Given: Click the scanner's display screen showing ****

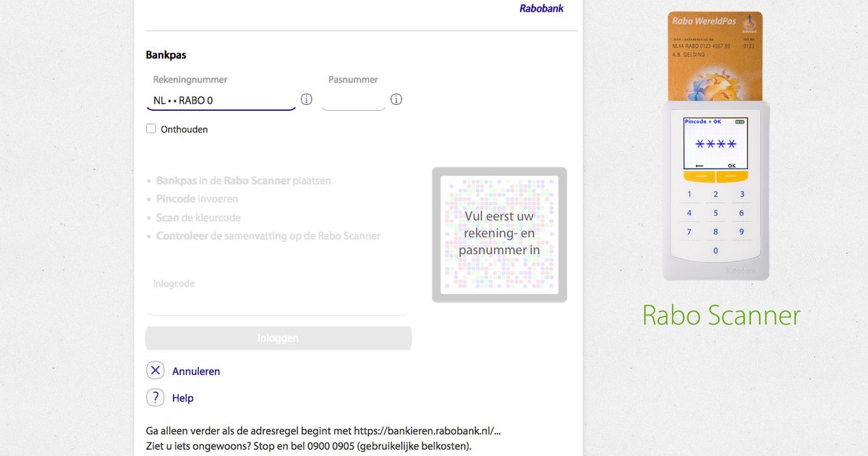Looking at the screenshot, I should point(715,143).
